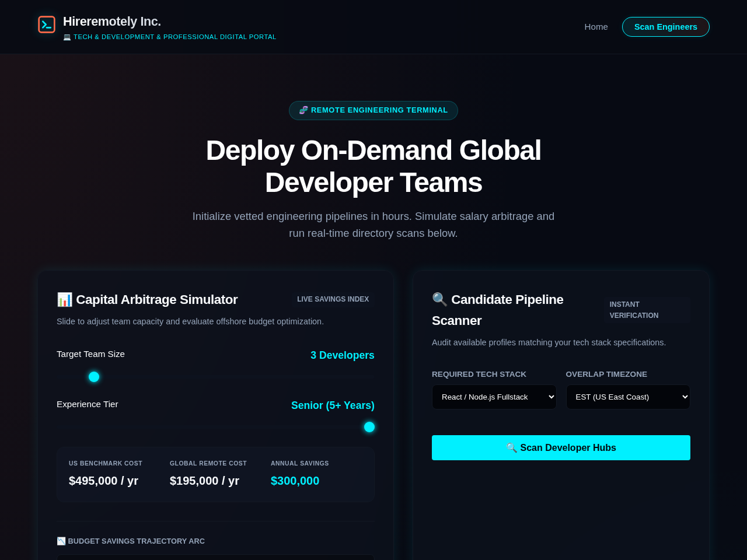Click the laptop icon in the header tagline
Screen dimensions: 747x560
tap(67, 37)
